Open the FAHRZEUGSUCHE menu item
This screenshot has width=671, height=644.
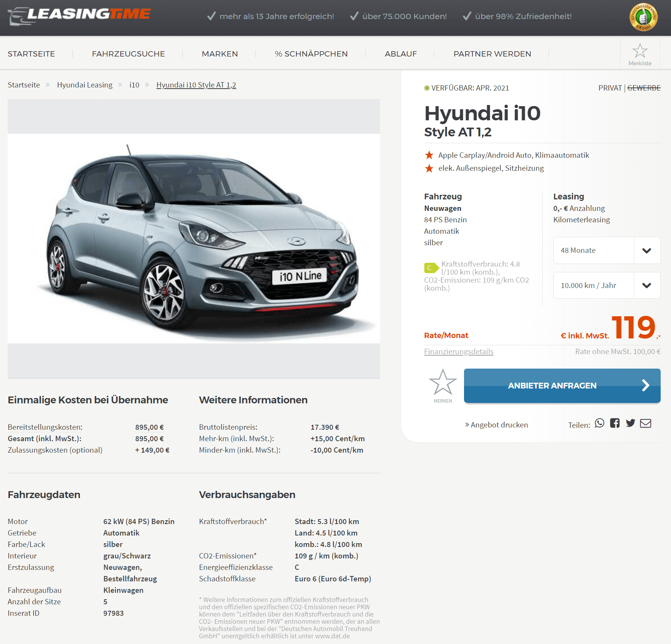128,54
